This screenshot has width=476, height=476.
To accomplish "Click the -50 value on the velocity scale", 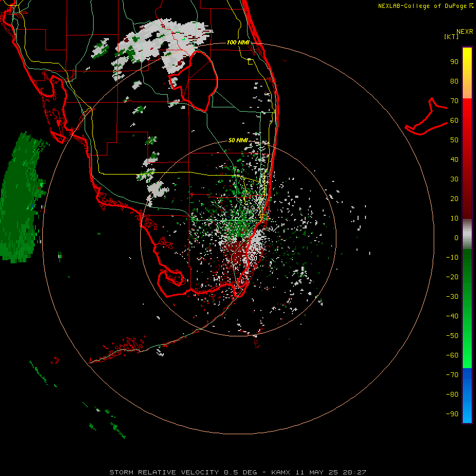I will coord(452,336).
